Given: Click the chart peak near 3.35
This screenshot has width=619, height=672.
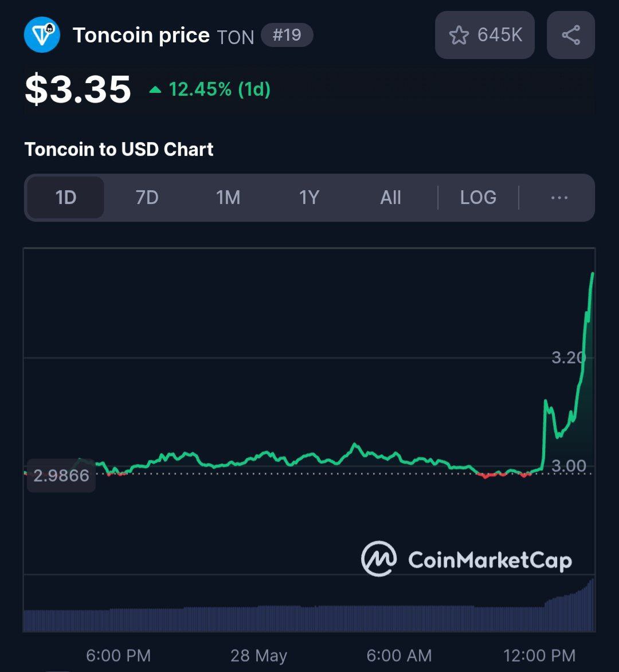Looking at the screenshot, I should pos(593,274).
